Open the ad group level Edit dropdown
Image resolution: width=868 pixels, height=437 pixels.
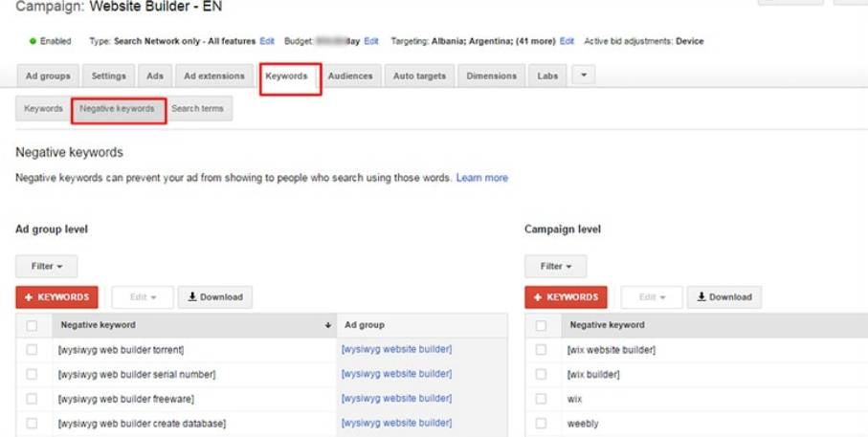141,297
